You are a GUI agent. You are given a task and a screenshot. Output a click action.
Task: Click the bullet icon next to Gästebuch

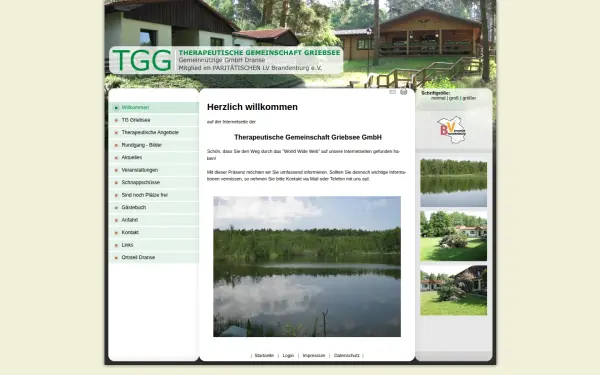116,208
